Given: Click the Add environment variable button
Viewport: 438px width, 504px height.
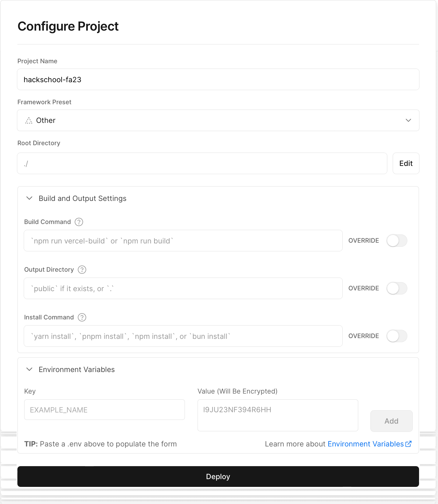Looking at the screenshot, I should pyautogui.click(x=391, y=421).
